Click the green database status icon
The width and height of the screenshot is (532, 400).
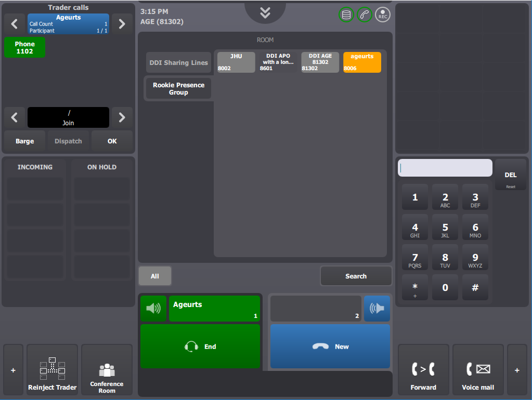346,15
